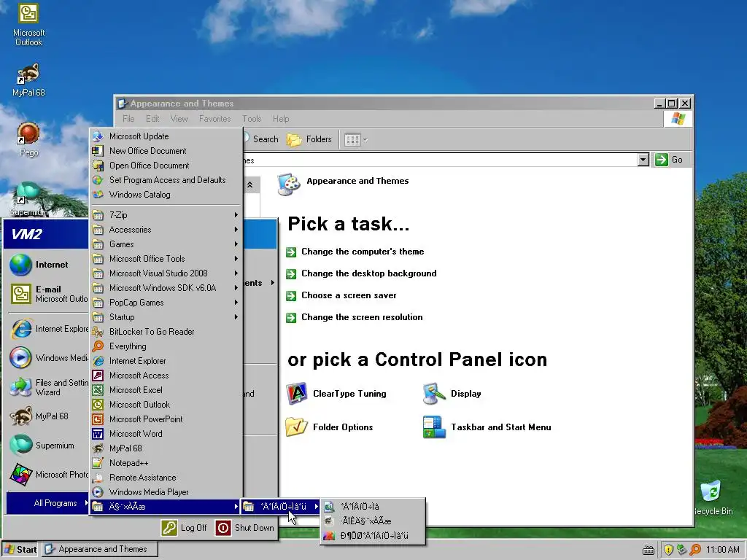Screen dimensions: 747x560
Task: Click Change the desktop background
Action: pyautogui.click(x=361, y=274)
